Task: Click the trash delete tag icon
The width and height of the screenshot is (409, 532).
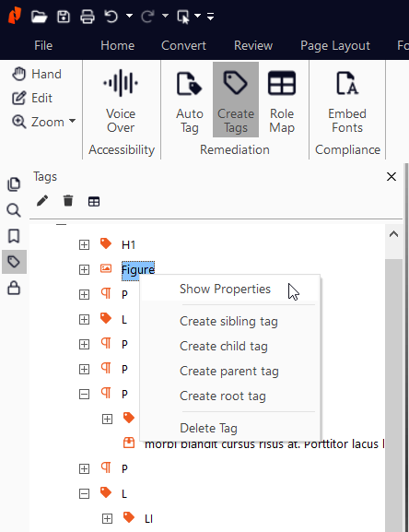Action: tap(68, 201)
